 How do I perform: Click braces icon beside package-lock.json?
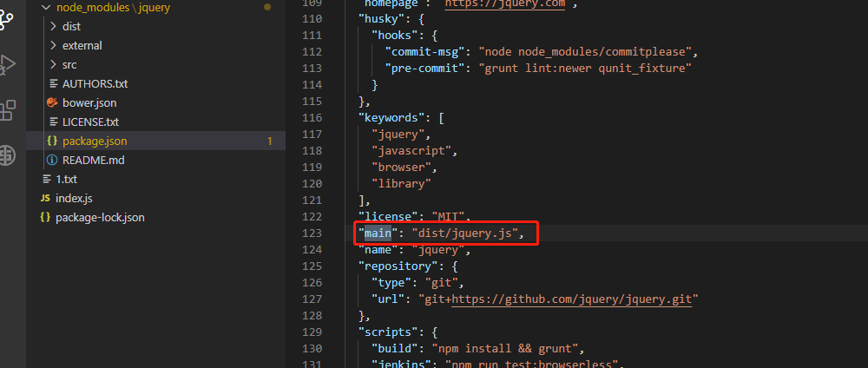click(45, 218)
